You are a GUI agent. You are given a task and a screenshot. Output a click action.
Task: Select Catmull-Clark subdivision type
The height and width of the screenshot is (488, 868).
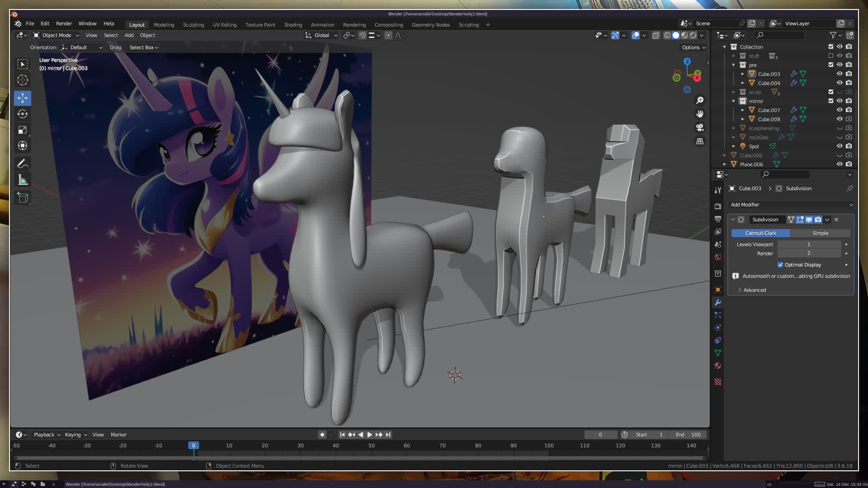click(x=760, y=233)
